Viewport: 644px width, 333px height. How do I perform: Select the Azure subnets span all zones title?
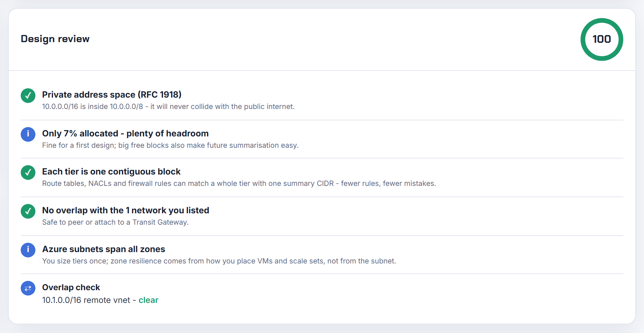(x=104, y=249)
